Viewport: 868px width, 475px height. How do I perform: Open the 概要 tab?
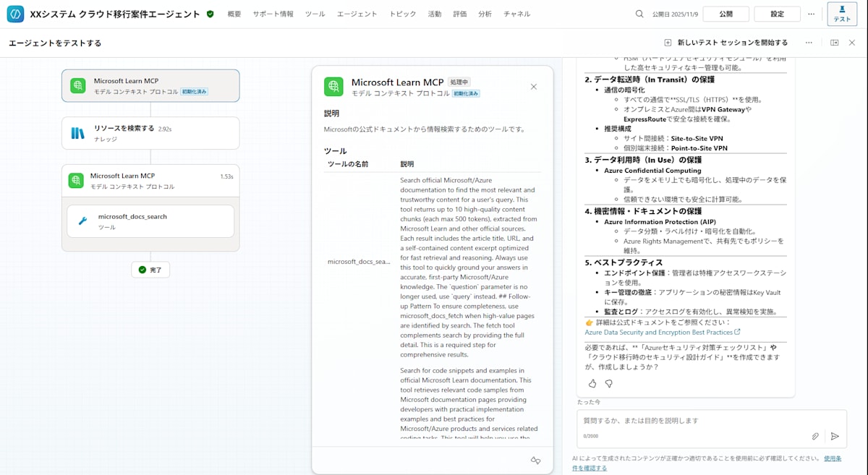[x=234, y=14]
